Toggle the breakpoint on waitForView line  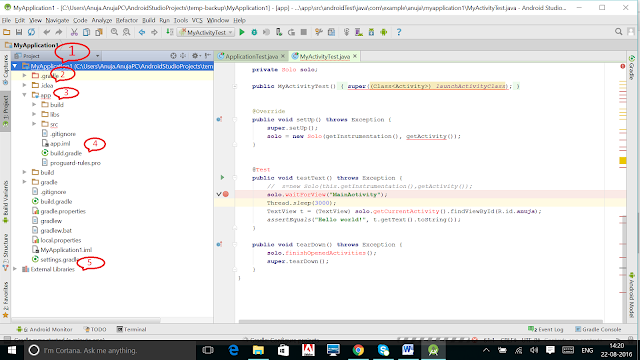[x=226, y=194]
